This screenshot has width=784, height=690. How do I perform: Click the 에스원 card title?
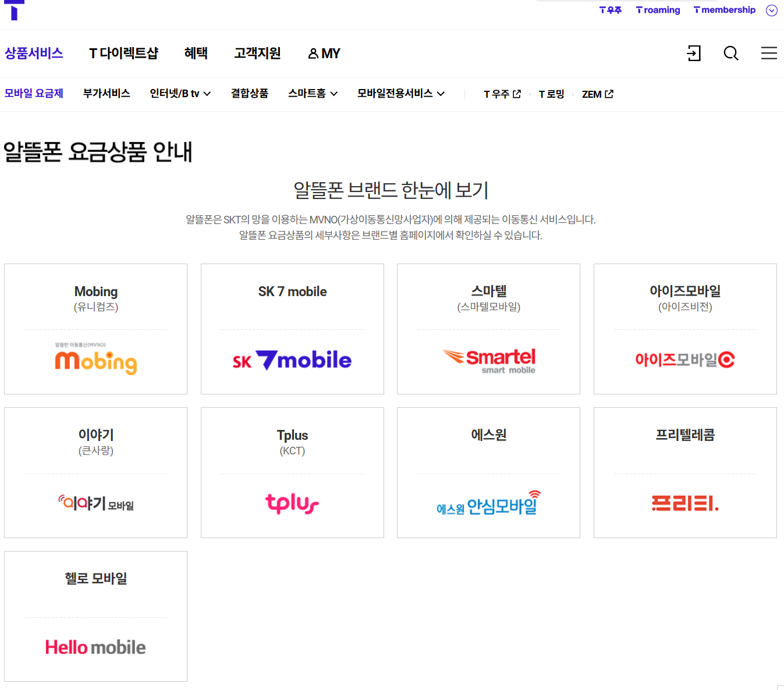click(489, 435)
